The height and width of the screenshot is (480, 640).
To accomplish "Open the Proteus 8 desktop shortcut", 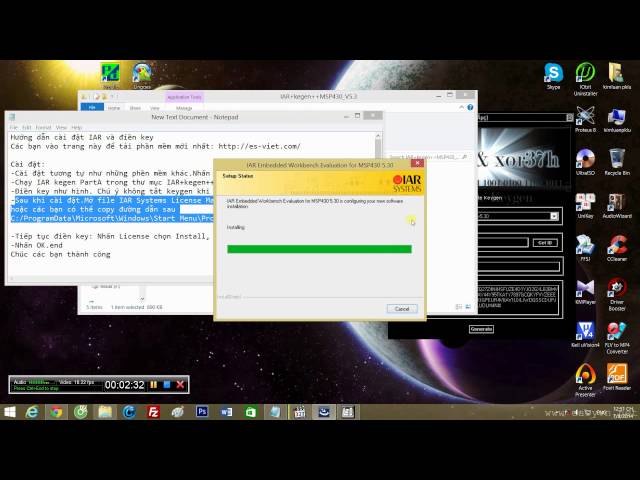I will (x=585, y=119).
